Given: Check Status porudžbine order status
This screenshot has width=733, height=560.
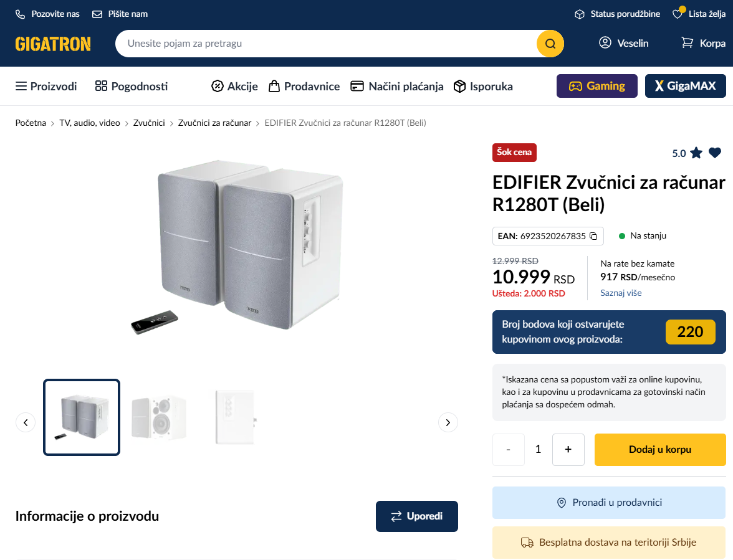Looking at the screenshot, I should click(x=617, y=14).
